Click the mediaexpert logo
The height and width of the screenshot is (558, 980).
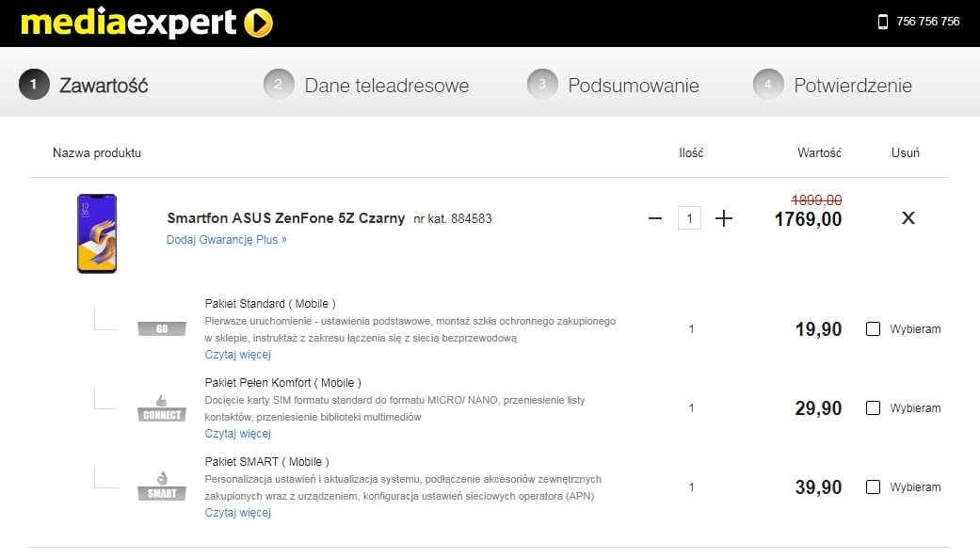147,23
